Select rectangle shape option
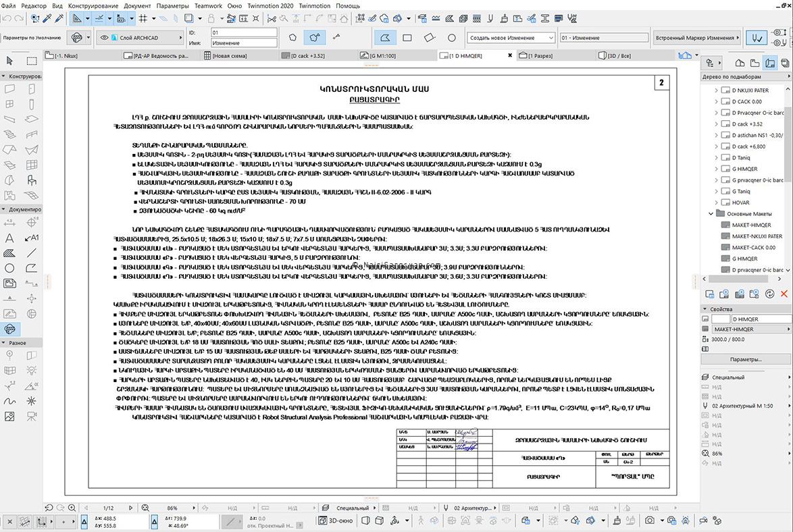 [x=407, y=38]
